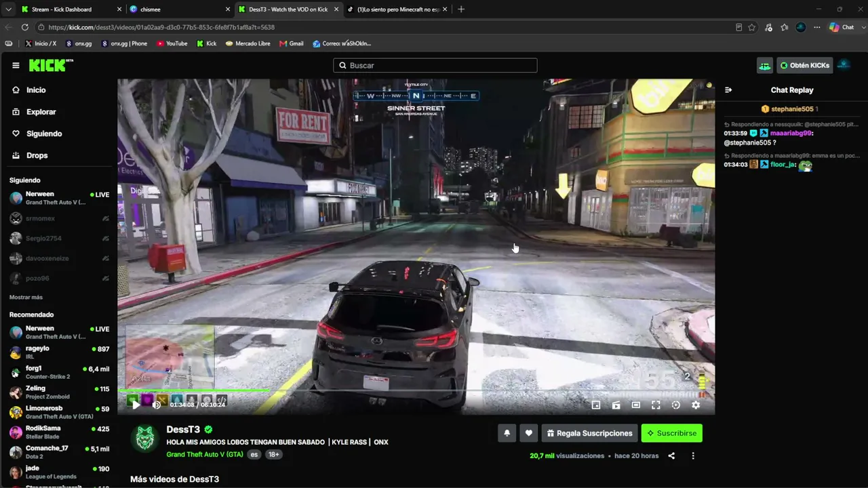Viewport: 868px width, 488px height.
Task: Open recommended channel jade
Action: click(59, 472)
